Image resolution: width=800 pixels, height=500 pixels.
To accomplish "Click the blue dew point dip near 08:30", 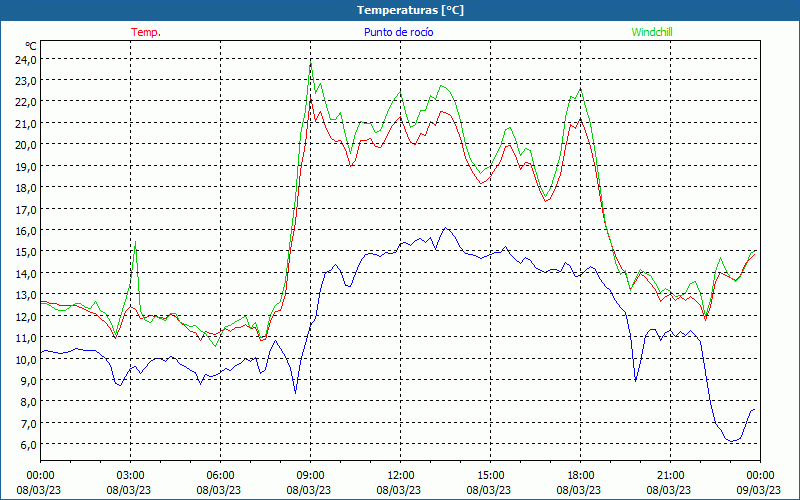I will (x=295, y=392).
